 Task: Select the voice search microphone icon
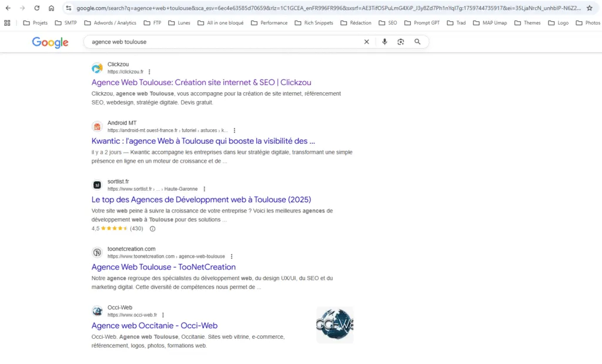click(x=384, y=42)
